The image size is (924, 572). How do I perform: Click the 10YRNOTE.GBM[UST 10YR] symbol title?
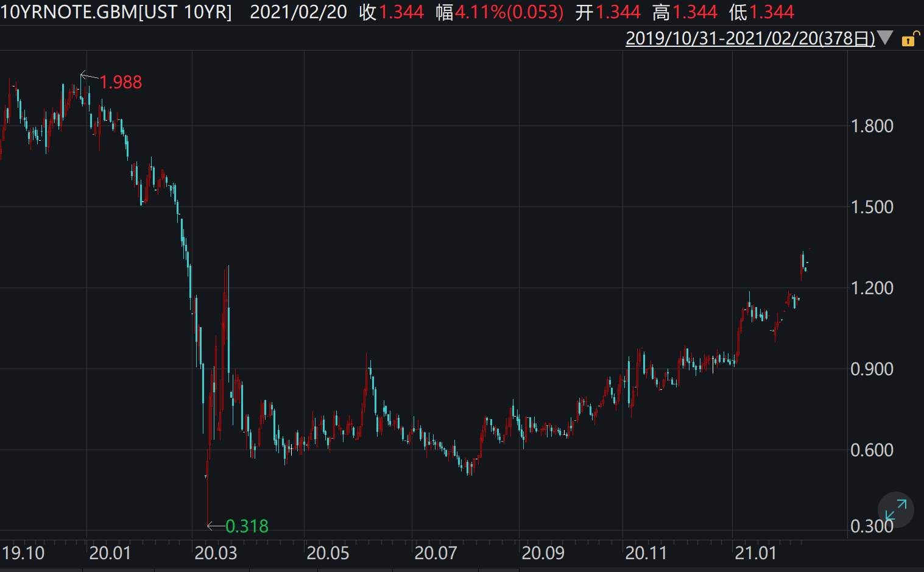[x=116, y=12]
